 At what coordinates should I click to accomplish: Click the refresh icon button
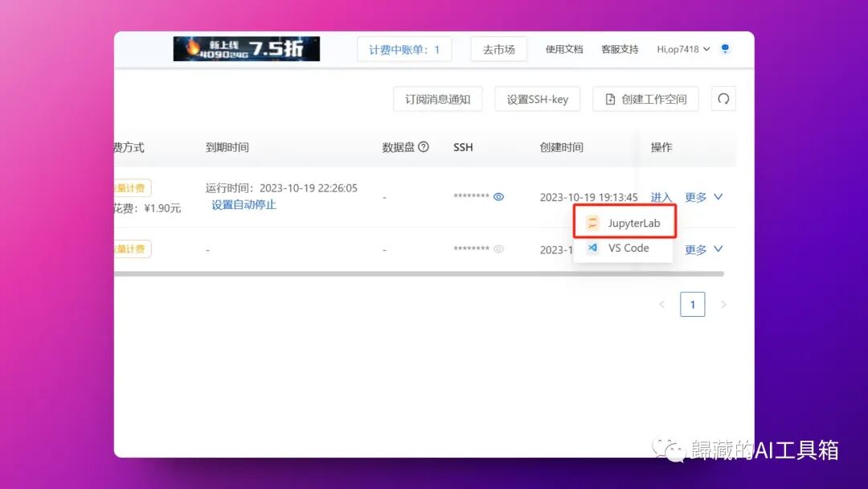[723, 99]
